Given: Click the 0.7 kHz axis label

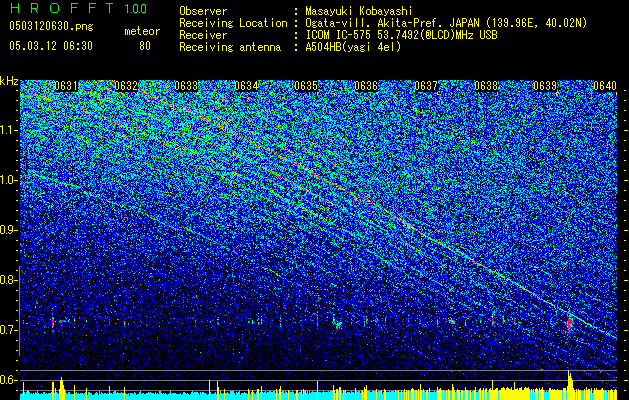Looking at the screenshot, I should point(9,330).
